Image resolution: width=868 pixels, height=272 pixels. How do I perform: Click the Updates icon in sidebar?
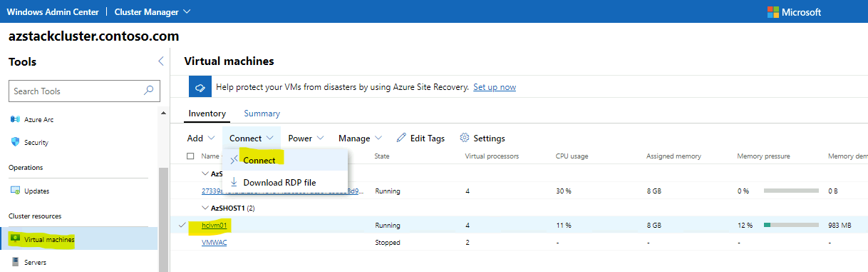15,191
